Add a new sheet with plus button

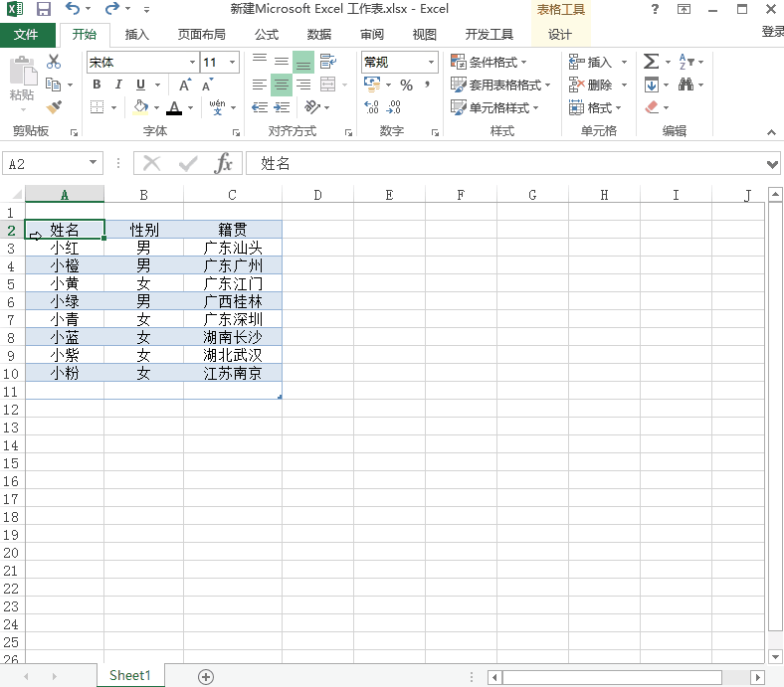click(x=206, y=676)
